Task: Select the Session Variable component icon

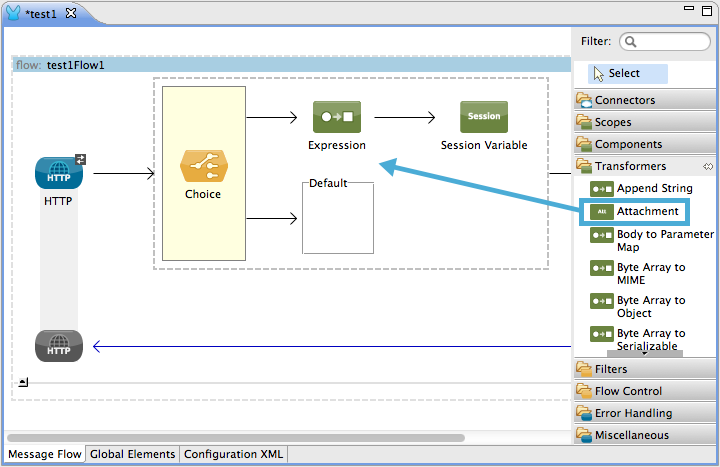Action: [483, 117]
